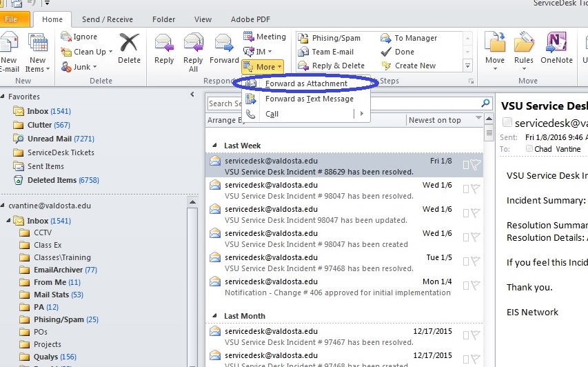The image size is (588, 367).
Task: Collapse the Favorites section
Action: point(3,97)
